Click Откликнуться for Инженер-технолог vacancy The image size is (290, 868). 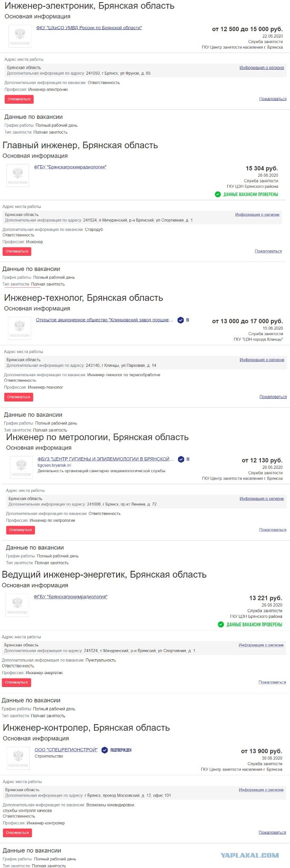(x=18, y=397)
